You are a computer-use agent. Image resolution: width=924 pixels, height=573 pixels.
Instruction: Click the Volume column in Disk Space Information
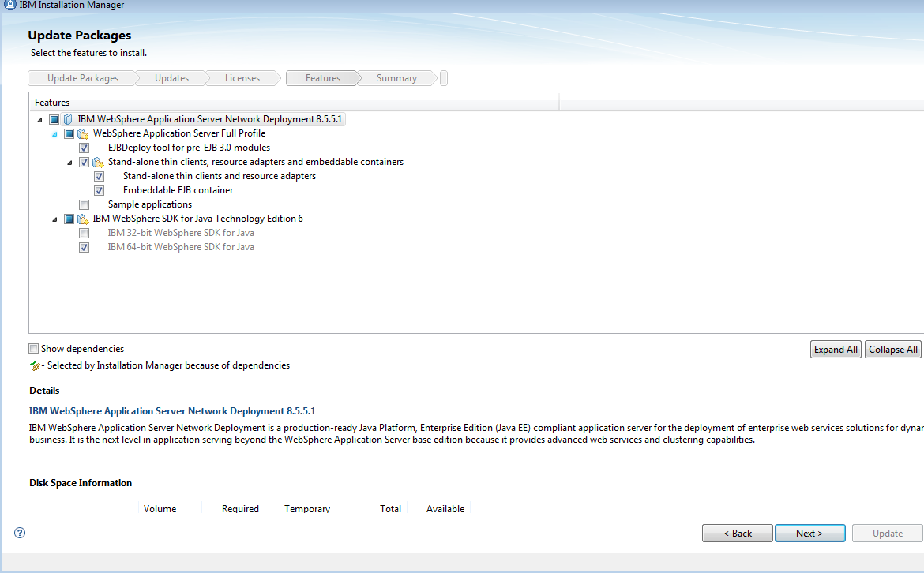tap(160, 509)
